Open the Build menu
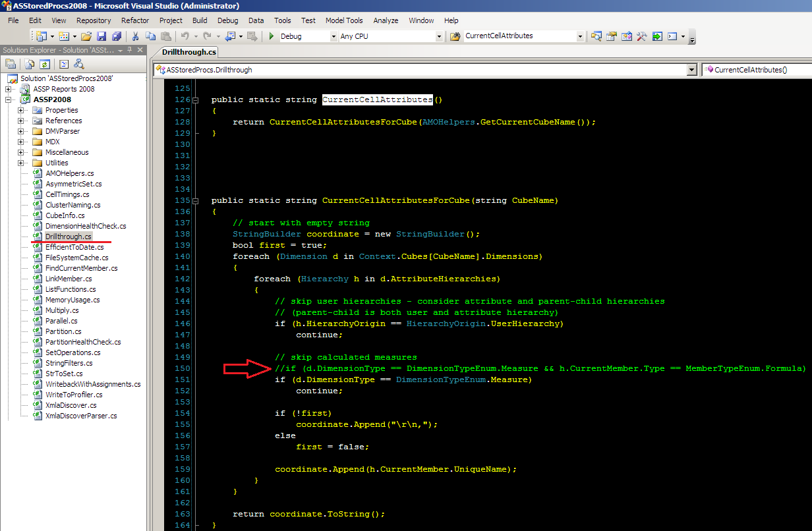 pos(200,20)
